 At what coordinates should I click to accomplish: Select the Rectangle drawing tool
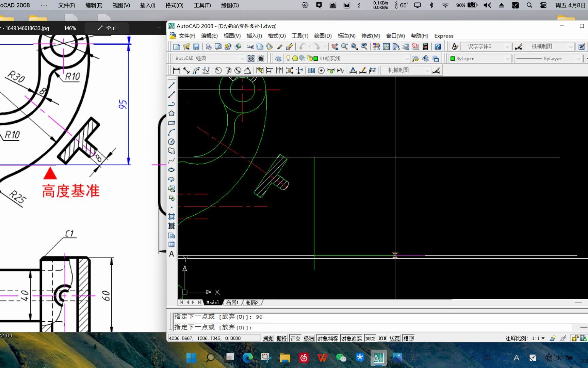171,123
